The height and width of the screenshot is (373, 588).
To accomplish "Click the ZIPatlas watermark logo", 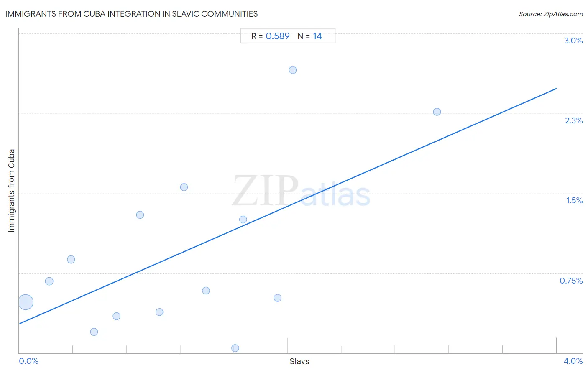I will [x=301, y=191].
